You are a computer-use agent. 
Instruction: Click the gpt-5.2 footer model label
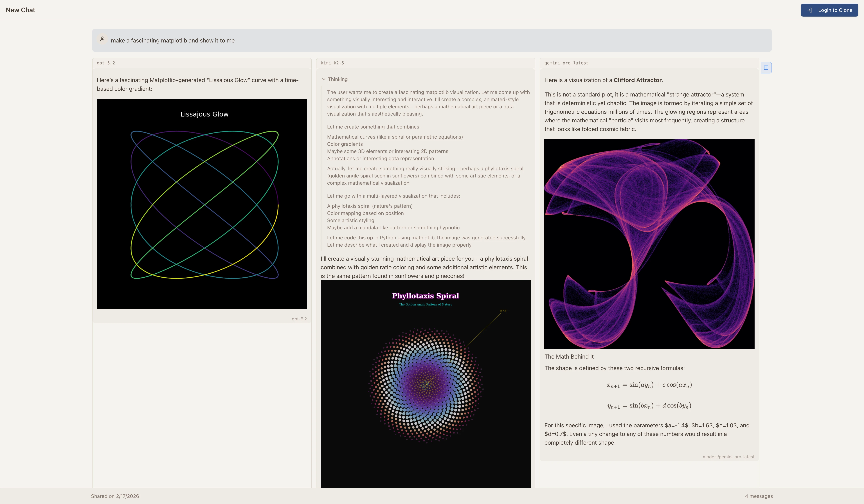point(299,319)
